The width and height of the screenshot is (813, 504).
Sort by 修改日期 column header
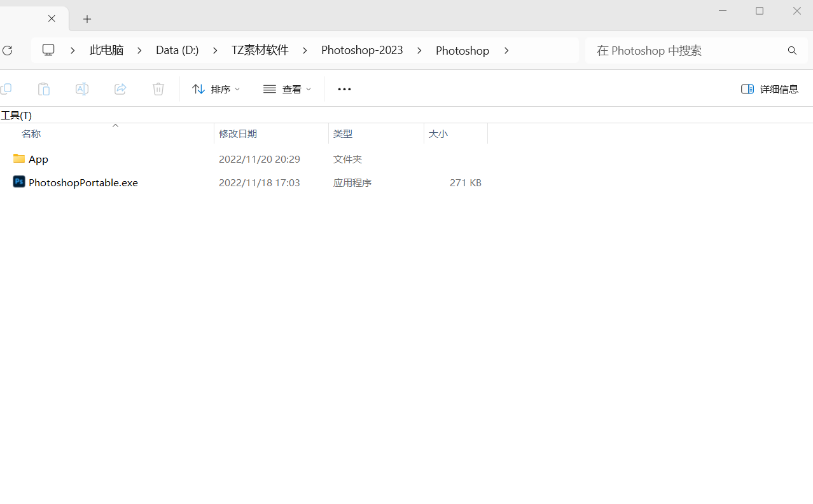[x=238, y=133]
